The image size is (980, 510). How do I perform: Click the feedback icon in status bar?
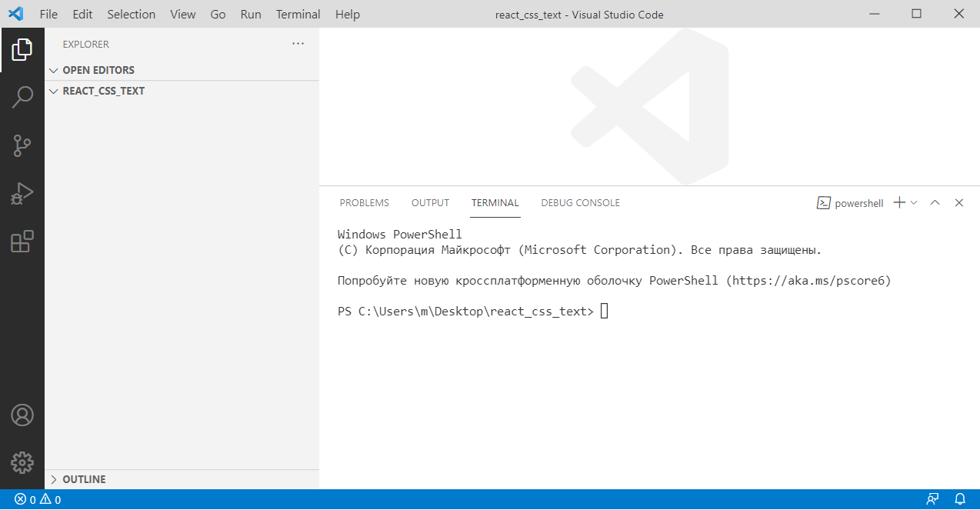(932, 499)
